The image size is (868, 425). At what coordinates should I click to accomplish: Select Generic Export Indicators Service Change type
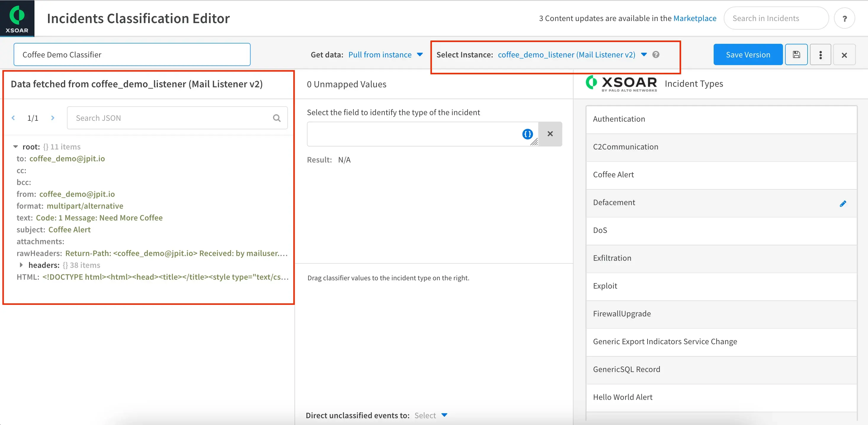click(721, 342)
